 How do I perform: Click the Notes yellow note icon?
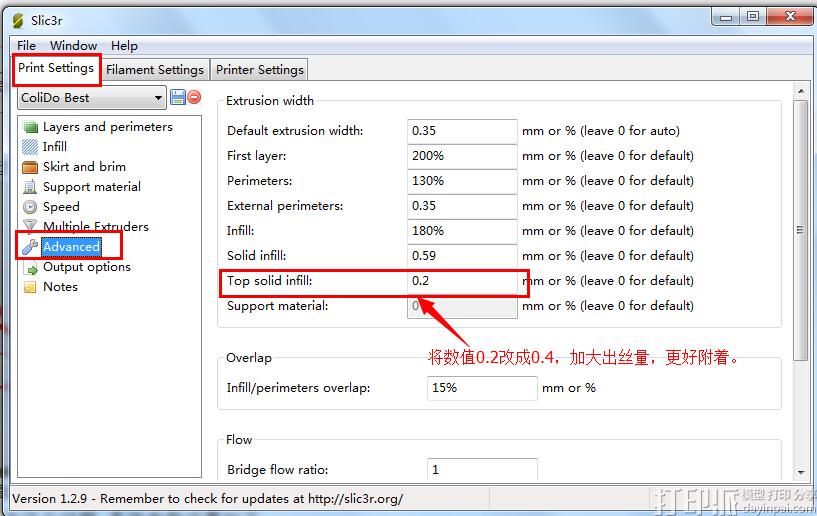[30, 287]
